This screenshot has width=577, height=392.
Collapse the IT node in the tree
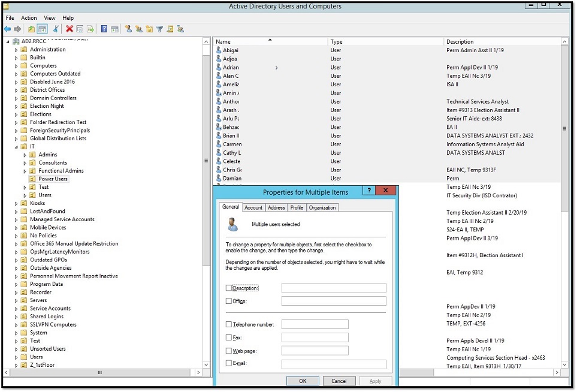tap(16, 147)
